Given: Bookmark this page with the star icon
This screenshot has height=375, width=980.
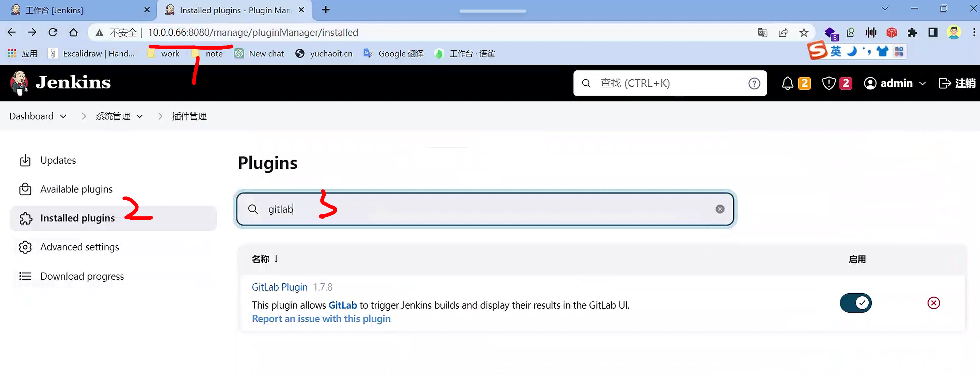Looking at the screenshot, I should click(804, 33).
